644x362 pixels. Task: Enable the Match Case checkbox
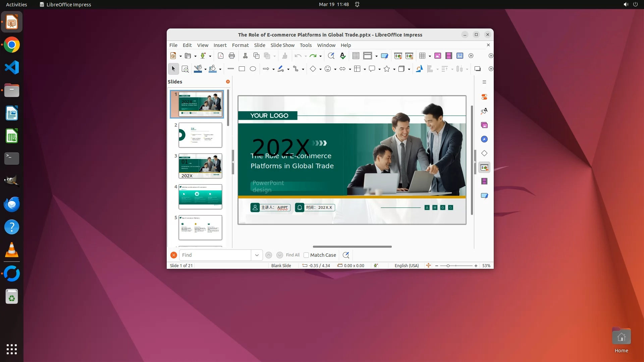pos(306,255)
